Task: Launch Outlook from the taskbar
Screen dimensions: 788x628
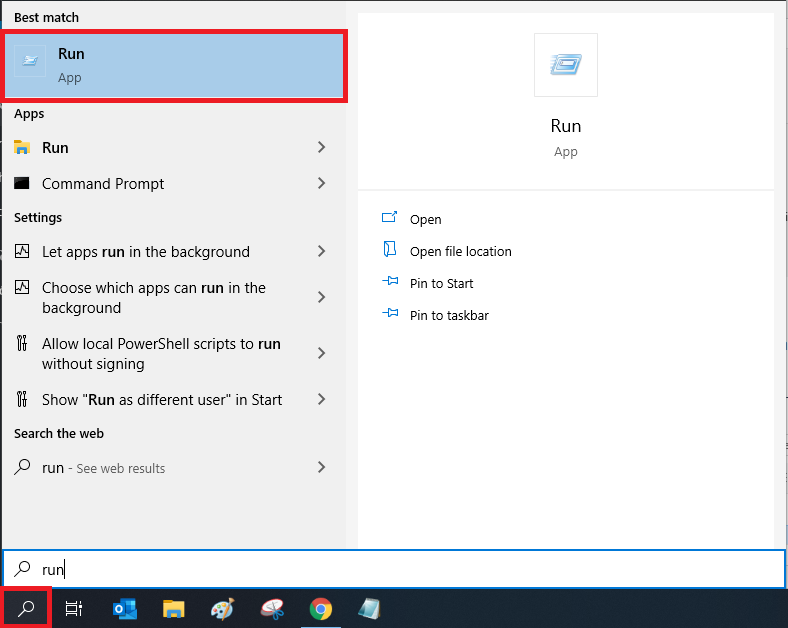Action: pos(125,608)
